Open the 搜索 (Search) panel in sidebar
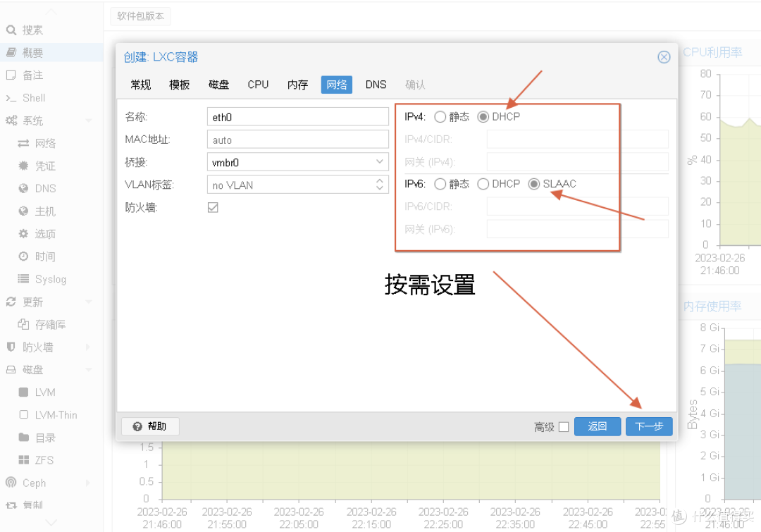 point(31,30)
